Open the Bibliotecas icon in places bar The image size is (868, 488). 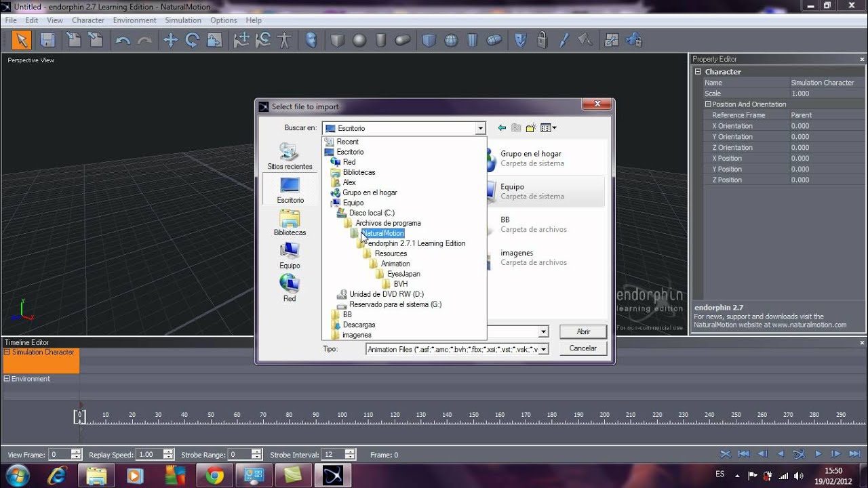pos(290,222)
